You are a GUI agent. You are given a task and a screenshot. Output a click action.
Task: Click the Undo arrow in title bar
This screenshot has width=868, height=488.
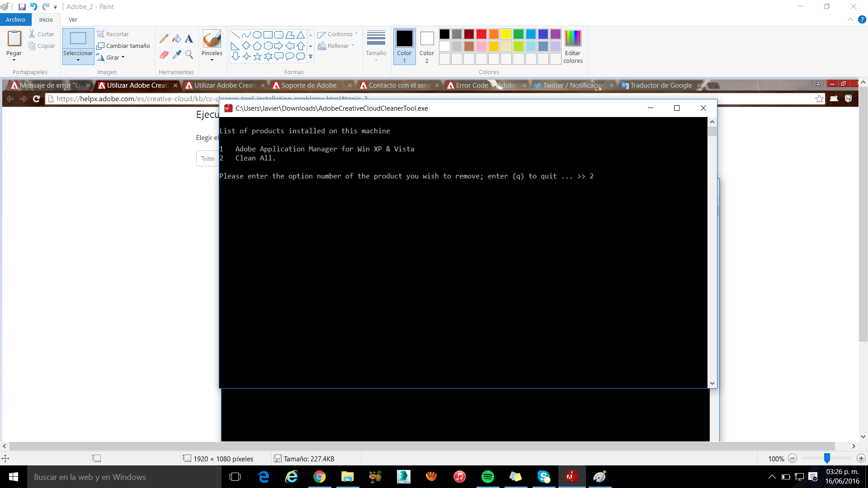point(34,7)
